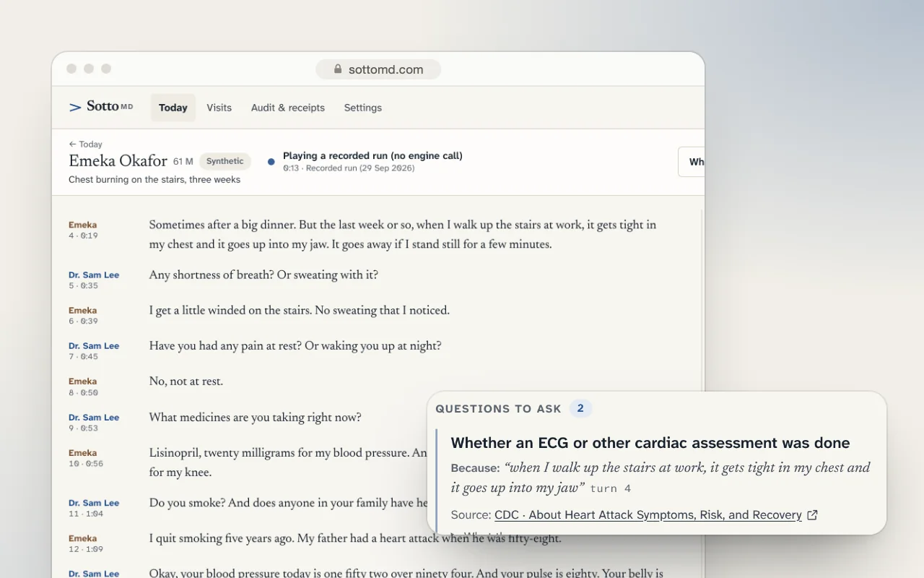Click the 61 M age and sex label
The width and height of the screenshot is (924, 578).
[x=183, y=162]
